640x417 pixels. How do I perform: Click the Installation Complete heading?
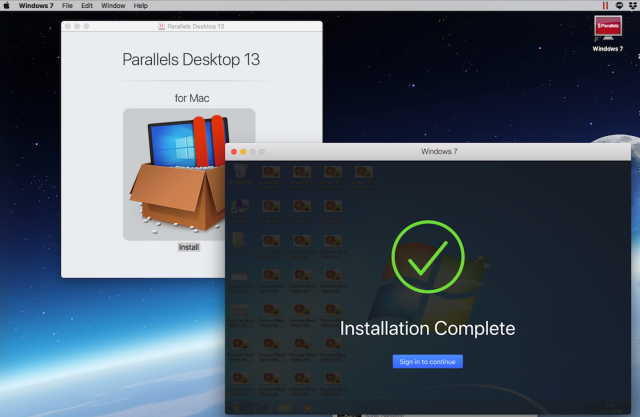427,328
